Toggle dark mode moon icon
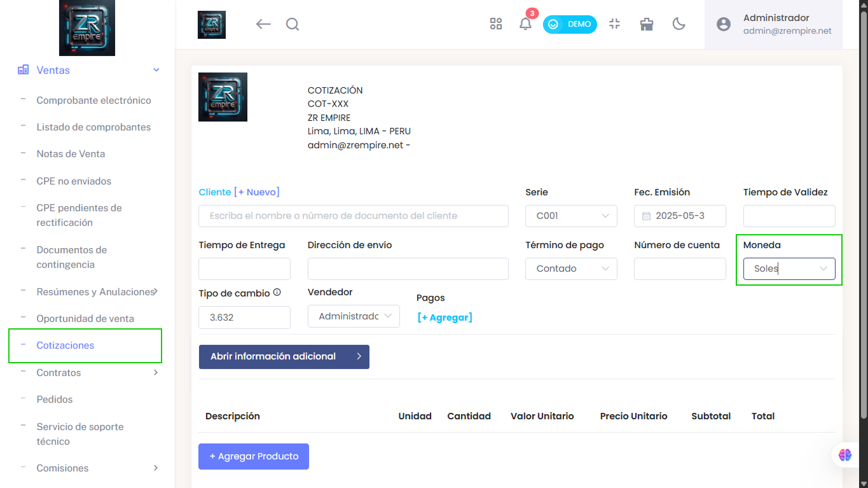The image size is (868, 488). pyautogui.click(x=679, y=24)
